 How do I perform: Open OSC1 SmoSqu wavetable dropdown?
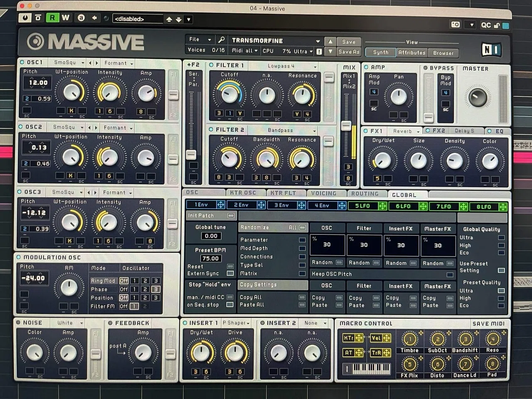pos(69,62)
